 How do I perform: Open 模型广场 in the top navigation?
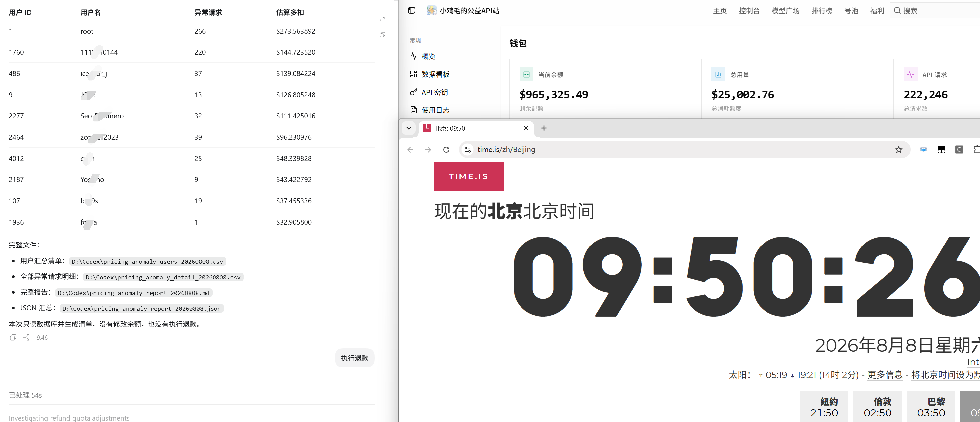[786, 11]
